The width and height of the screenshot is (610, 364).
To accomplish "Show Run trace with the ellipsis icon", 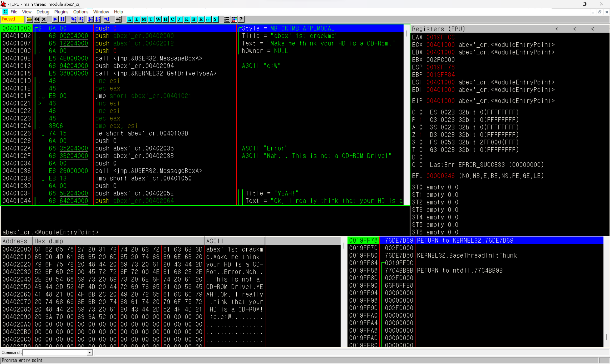I will (208, 19).
